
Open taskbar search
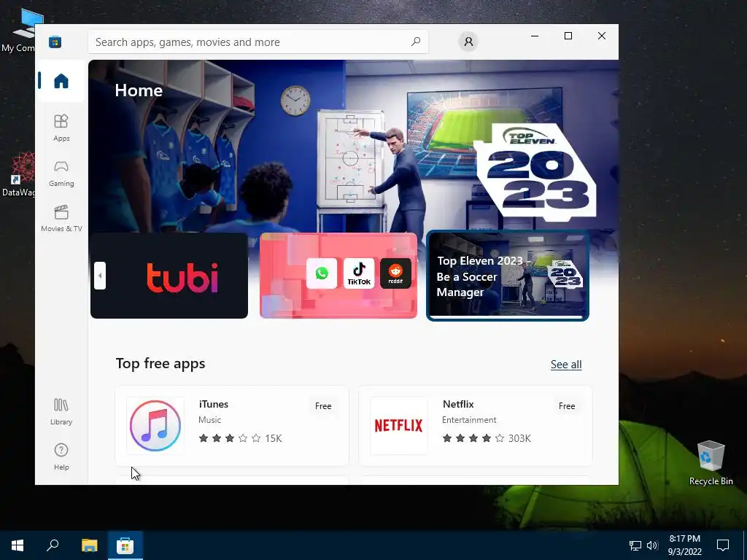53,545
